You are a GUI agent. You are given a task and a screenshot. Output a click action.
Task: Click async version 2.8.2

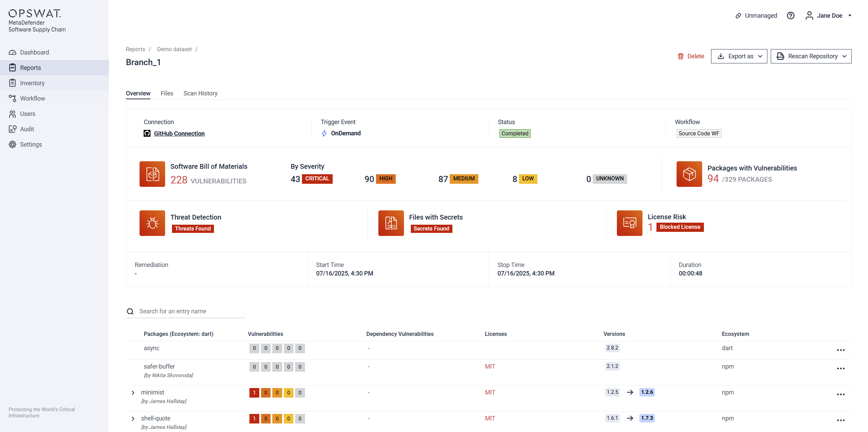612,348
